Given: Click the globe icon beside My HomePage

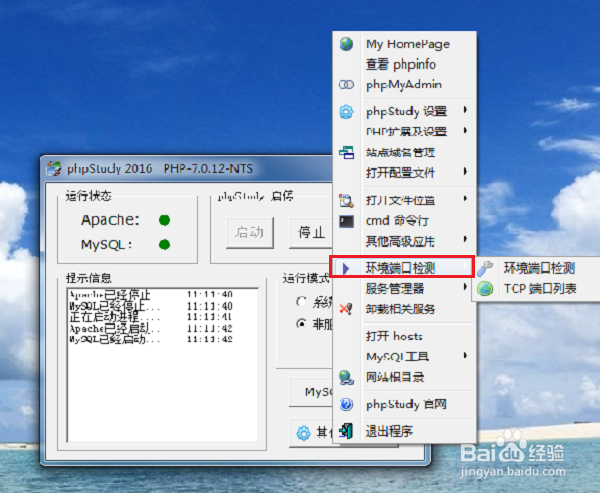Looking at the screenshot, I should pos(346,44).
